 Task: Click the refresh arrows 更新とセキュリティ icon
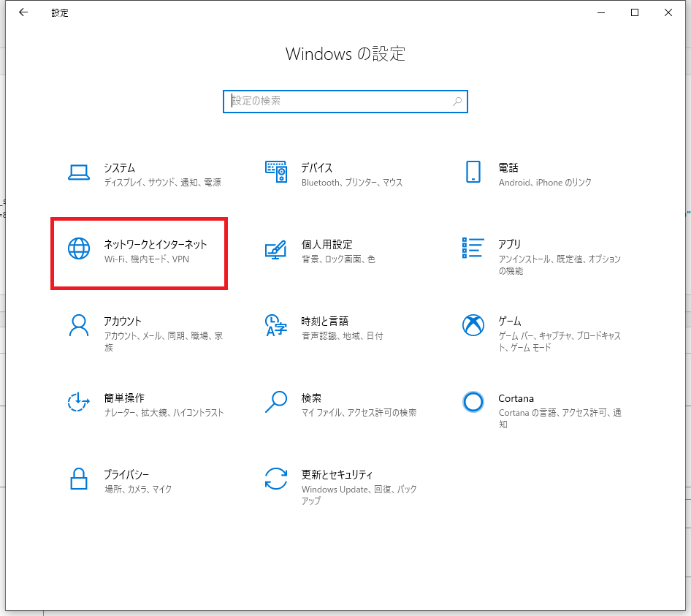[276, 479]
